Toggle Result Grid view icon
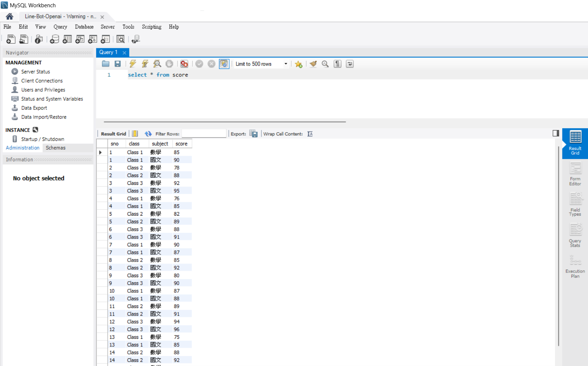This screenshot has height=366, width=588. pyautogui.click(x=135, y=134)
